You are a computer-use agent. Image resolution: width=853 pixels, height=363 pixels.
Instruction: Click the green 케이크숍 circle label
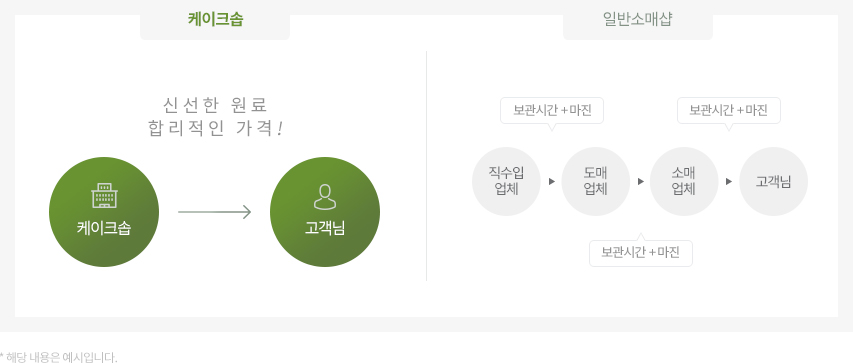(104, 228)
